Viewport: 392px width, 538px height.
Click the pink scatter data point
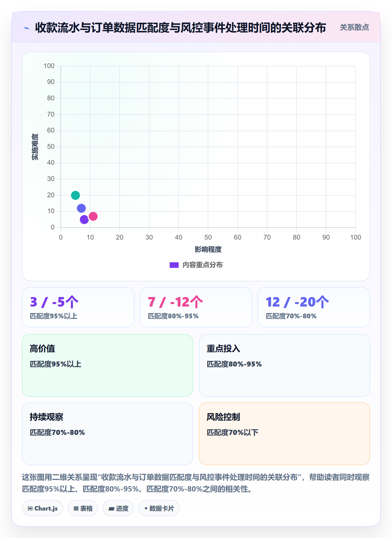point(93,216)
